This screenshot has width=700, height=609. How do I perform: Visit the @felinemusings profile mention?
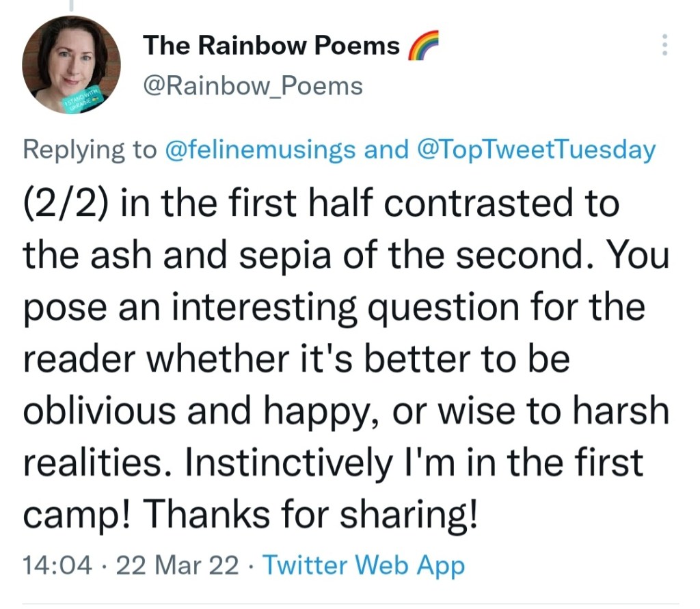(x=260, y=150)
